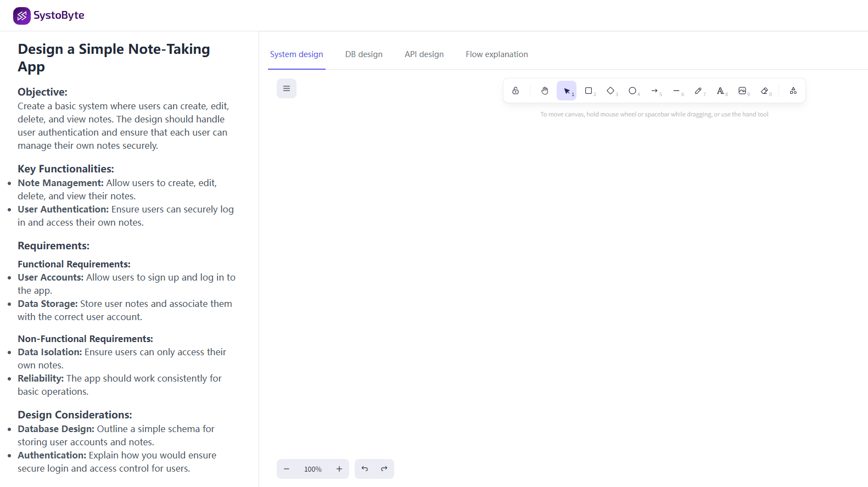Select the Eraser tool
Screen dimensions: 868x487
[x=764, y=91]
